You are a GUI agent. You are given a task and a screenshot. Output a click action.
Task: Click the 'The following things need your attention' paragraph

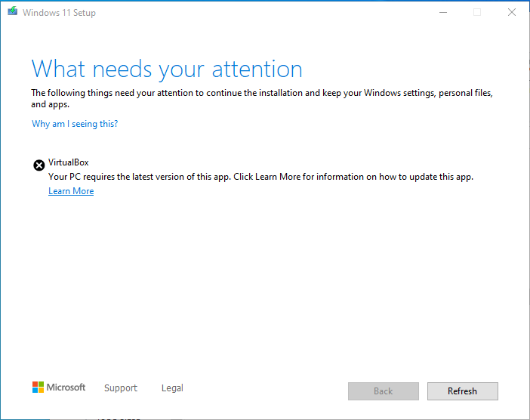(262, 98)
